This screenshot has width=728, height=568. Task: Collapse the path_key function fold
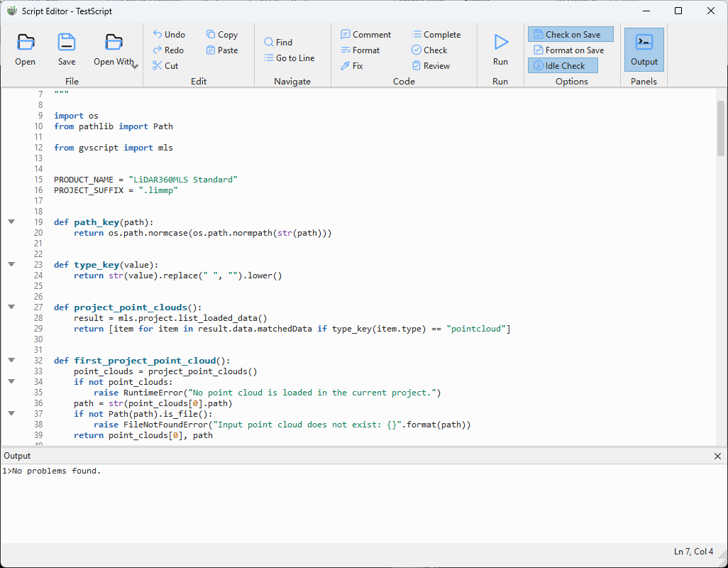click(x=11, y=222)
